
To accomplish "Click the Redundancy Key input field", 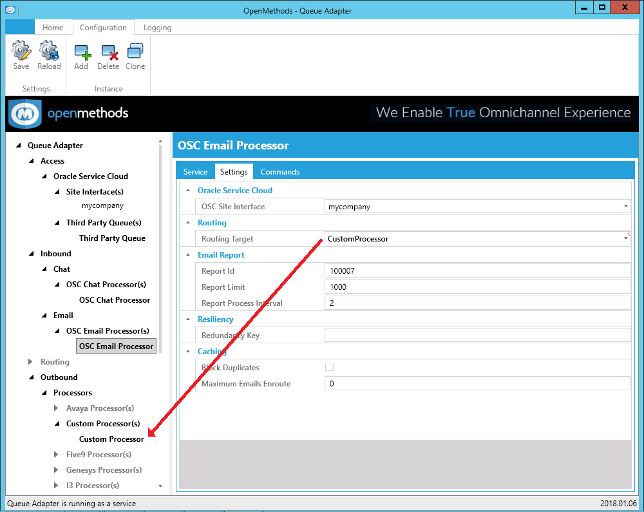I will (477, 335).
